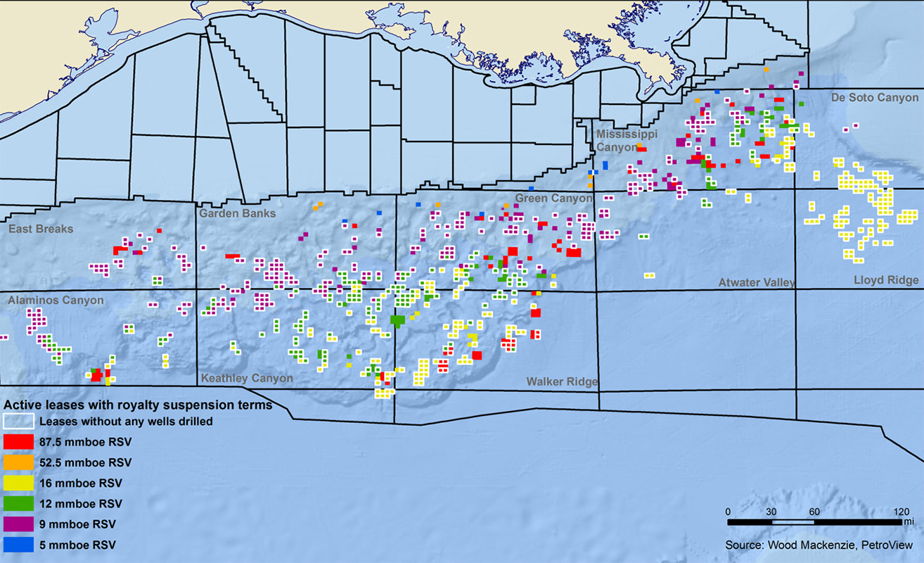This screenshot has height=563, width=924.
Task: Pick the yellow 16 mmboe RSV legend swatch
Action: (18, 483)
